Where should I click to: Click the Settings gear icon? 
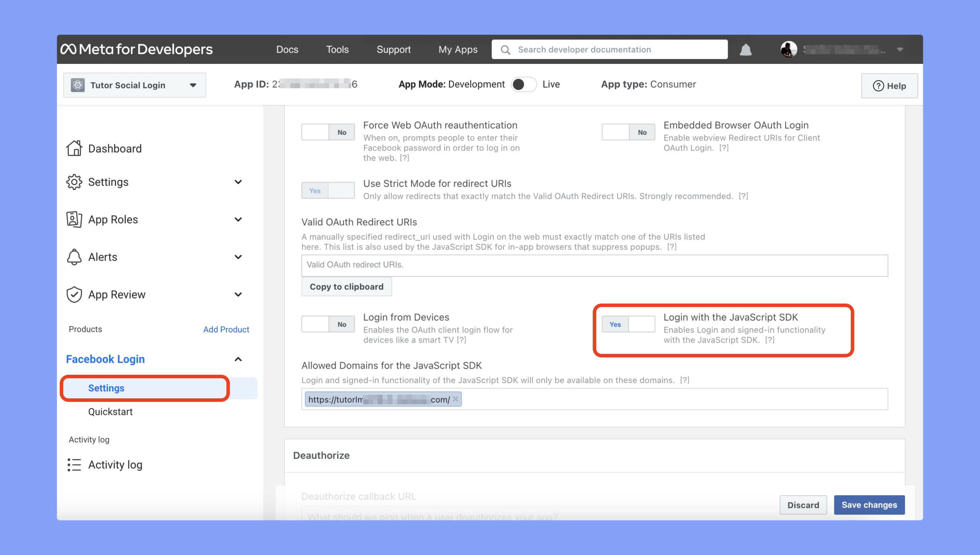pos(73,182)
